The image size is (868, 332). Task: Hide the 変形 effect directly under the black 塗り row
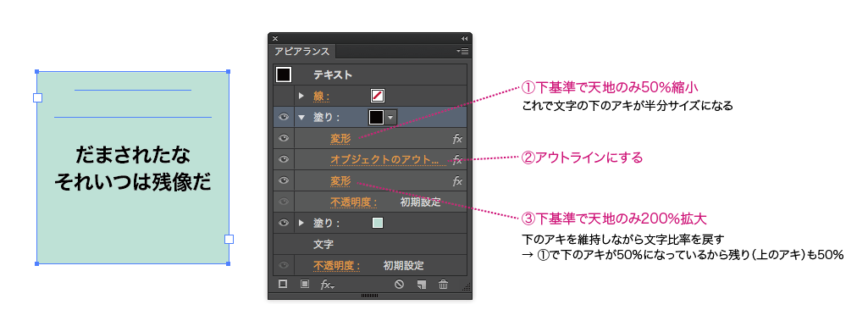(284, 138)
